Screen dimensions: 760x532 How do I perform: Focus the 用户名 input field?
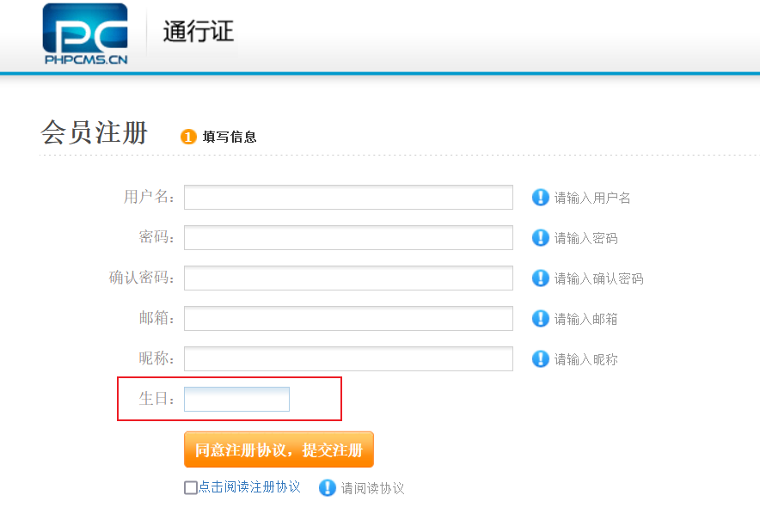tap(348, 197)
